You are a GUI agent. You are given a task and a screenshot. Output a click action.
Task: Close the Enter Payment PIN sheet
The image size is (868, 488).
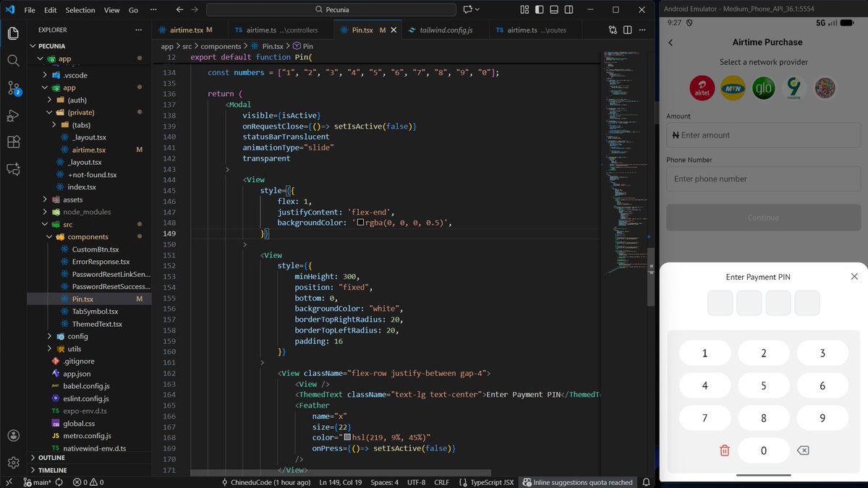pyautogui.click(x=854, y=277)
